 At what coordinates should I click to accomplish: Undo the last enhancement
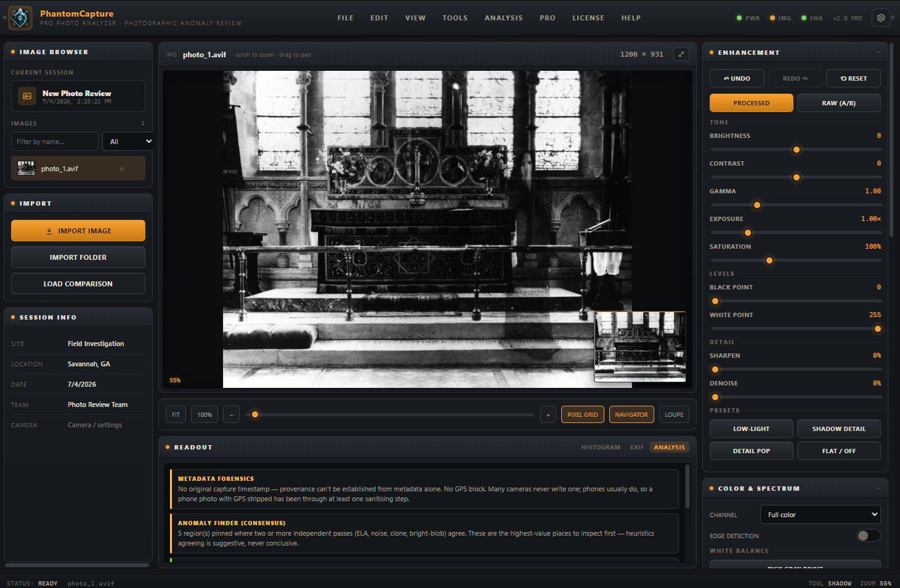[x=737, y=78]
